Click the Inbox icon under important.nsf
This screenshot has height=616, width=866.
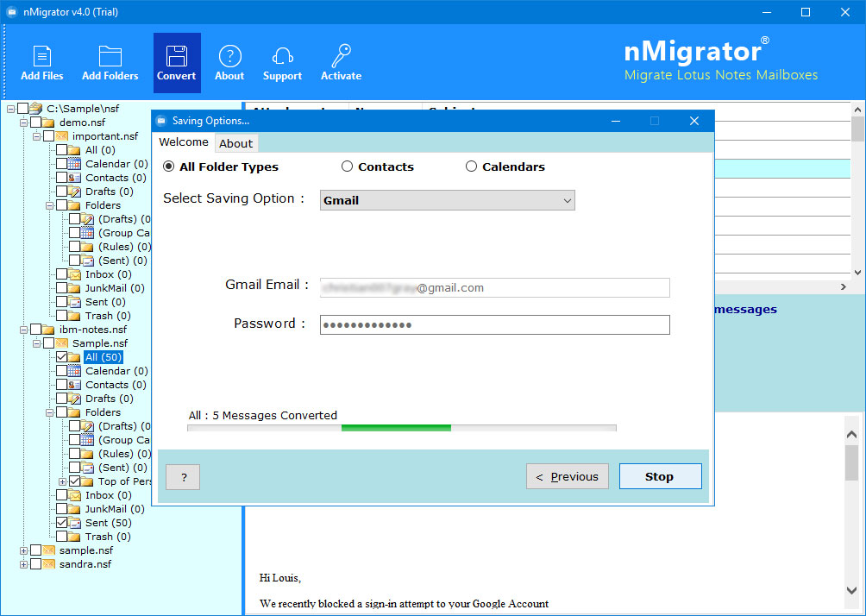(74, 274)
